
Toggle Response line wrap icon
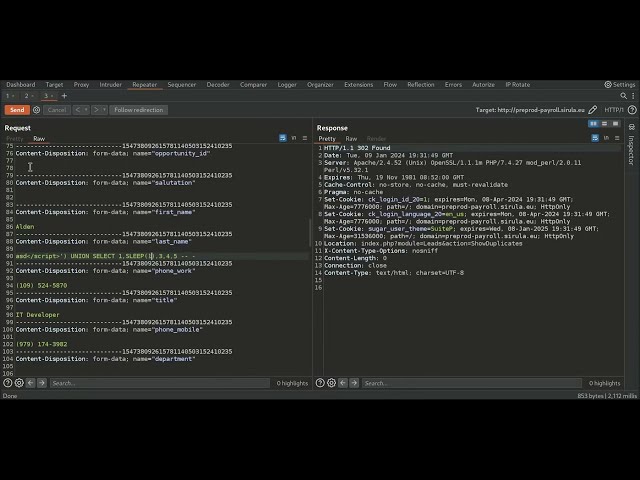coord(595,138)
